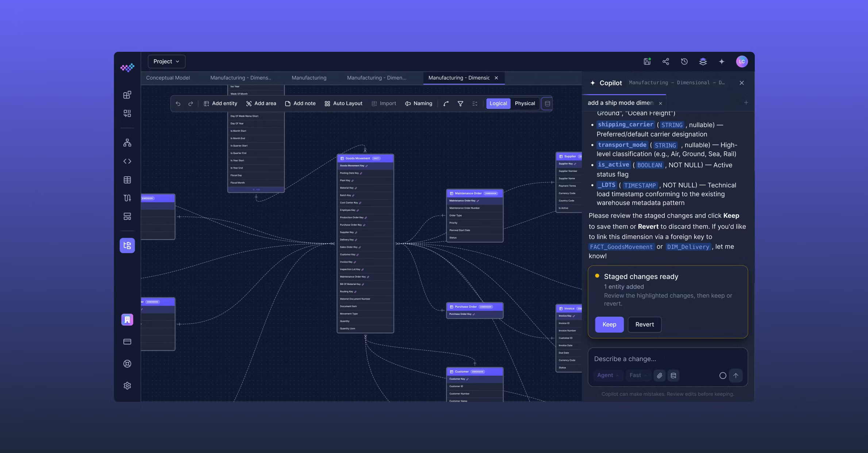Screen dimensions: 868x453
Task: Click the database context icon in chat box
Action: point(673,375)
